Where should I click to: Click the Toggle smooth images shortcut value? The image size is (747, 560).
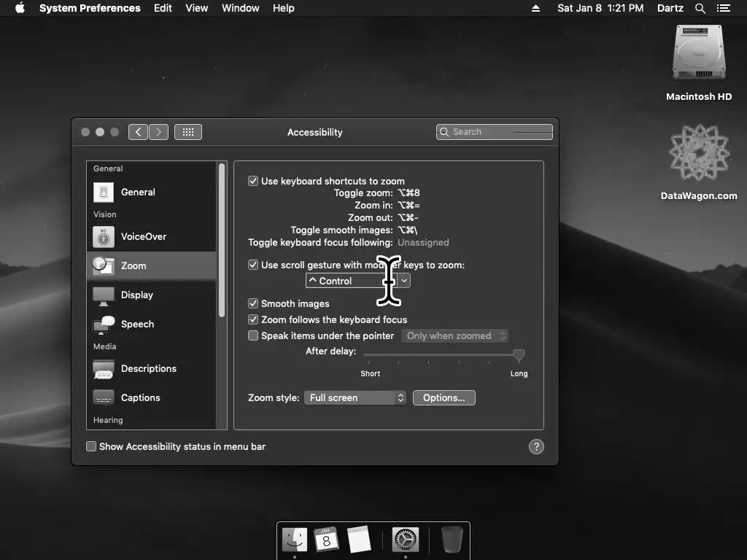[407, 230]
